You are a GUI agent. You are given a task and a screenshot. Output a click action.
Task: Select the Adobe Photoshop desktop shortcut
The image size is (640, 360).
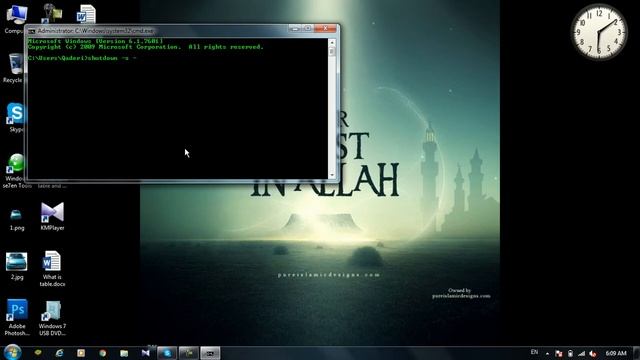(17, 317)
